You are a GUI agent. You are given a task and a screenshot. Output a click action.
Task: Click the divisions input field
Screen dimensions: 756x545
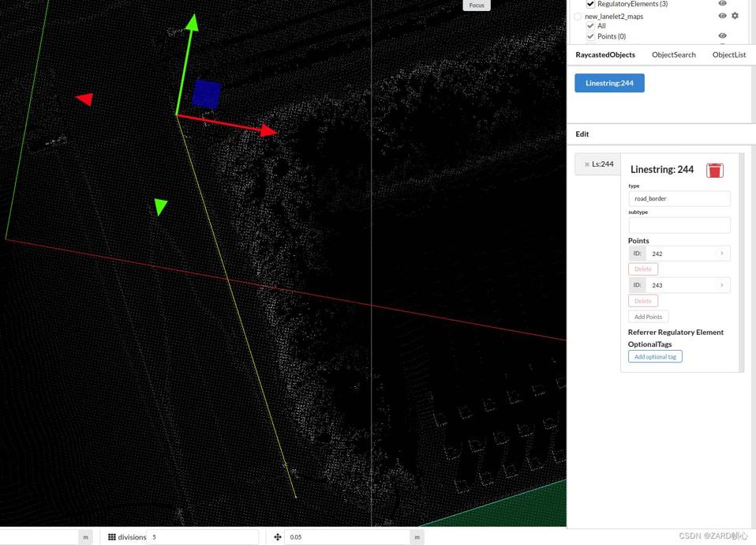[x=203, y=537]
